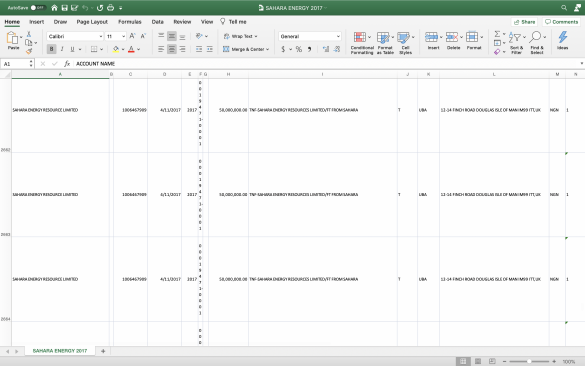Open Format as Table gallery
Image resolution: width=585 pixels, height=366 pixels.
point(383,37)
